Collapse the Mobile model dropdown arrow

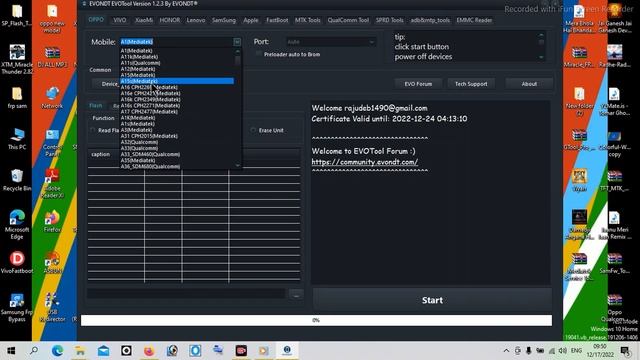coord(237,42)
